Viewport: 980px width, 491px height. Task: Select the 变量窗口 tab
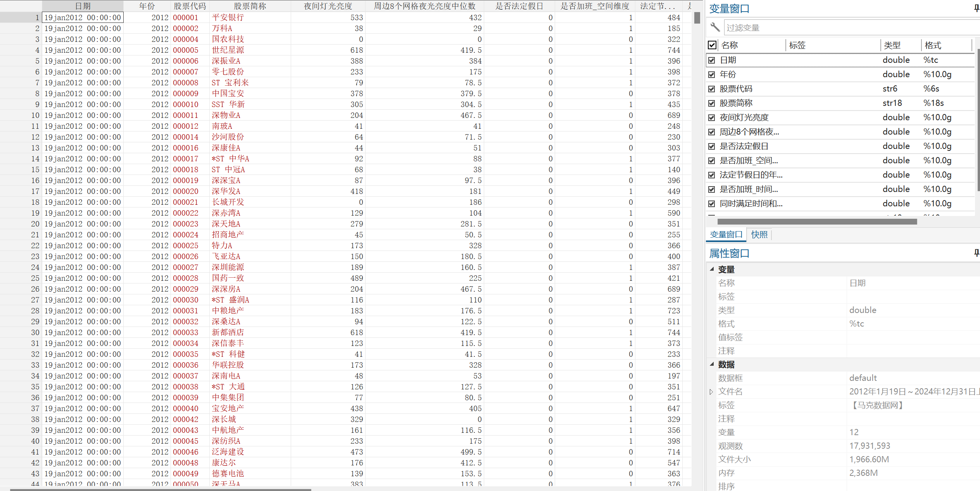click(x=726, y=235)
